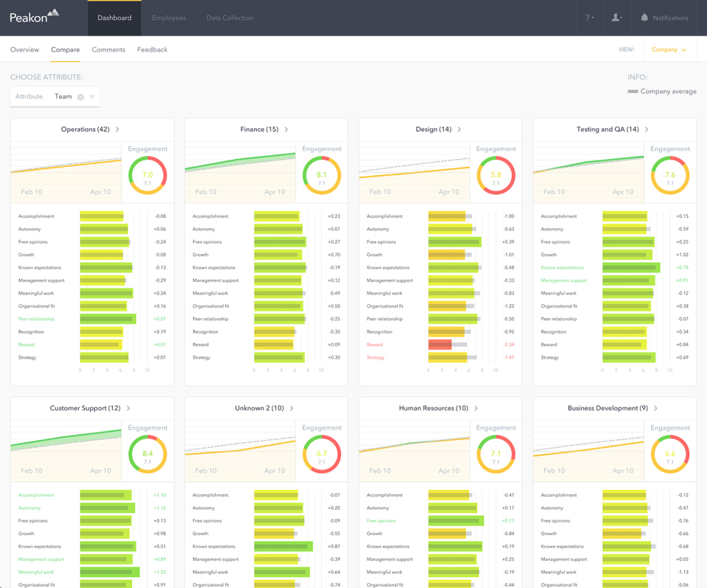Viewport: 707px width, 588px height.
Task: Expand the Testing and QA (14) chevron
Action: [x=647, y=130]
